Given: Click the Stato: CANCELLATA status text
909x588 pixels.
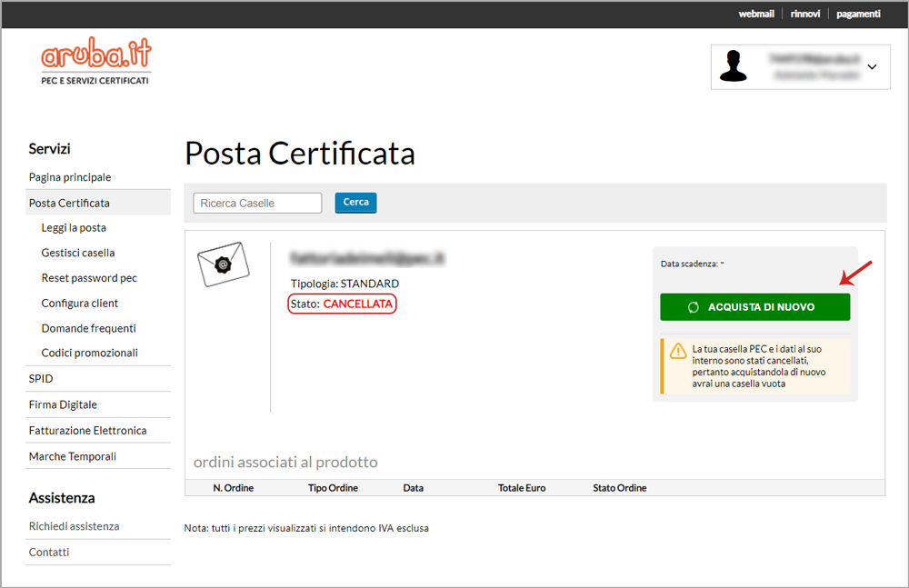Looking at the screenshot, I should tap(342, 304).
